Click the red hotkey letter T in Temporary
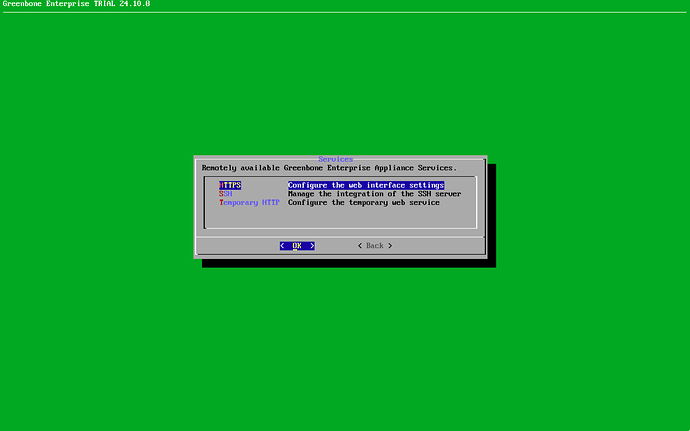This screenshot has height=431, width=690. tap(222, 202)
